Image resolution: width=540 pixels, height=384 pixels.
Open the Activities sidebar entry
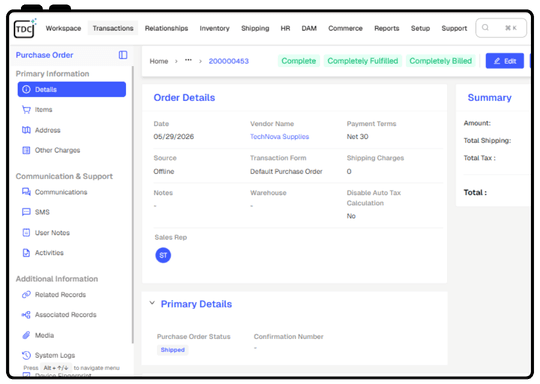point(72,253)
